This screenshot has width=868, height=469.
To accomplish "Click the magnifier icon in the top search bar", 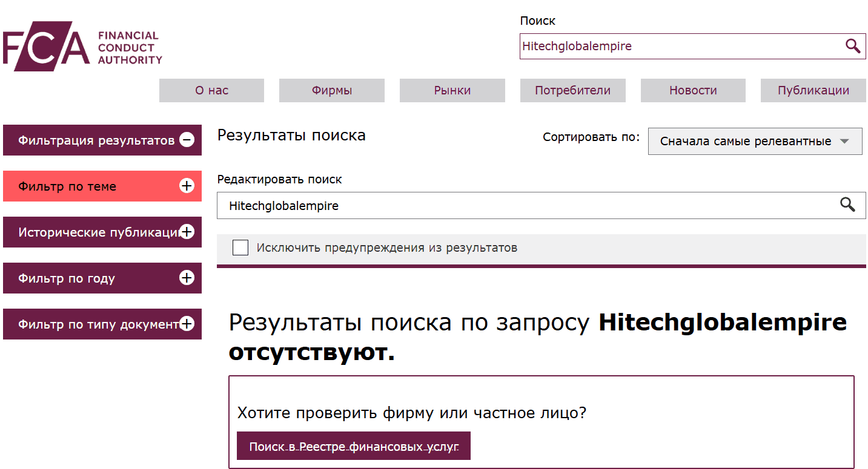I will click(853, 46).
